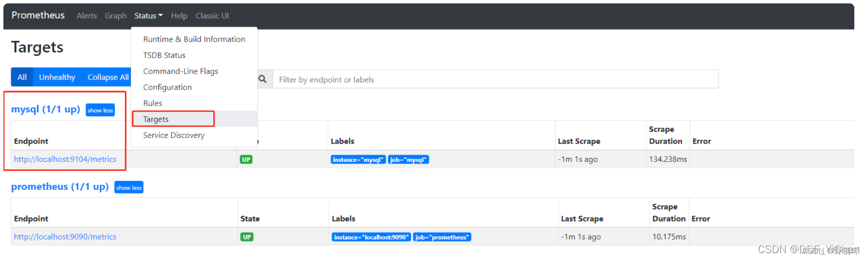
Task: Open the localhost:9090 metrics link
Action: (x=65, y=237)
